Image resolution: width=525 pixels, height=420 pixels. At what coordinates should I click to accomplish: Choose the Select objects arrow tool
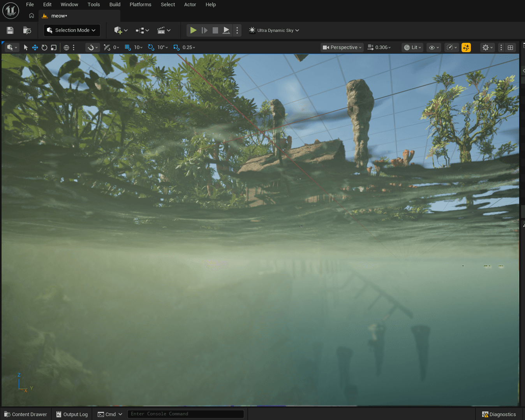click(26, 47)
